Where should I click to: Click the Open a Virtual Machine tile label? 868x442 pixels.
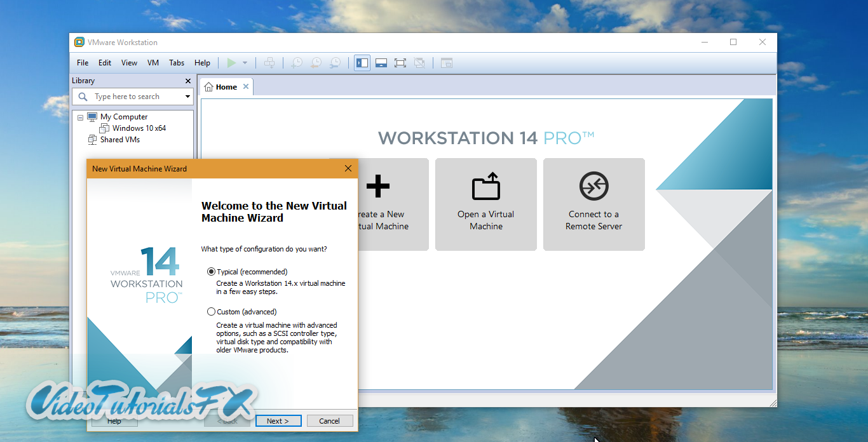point(486,220)
